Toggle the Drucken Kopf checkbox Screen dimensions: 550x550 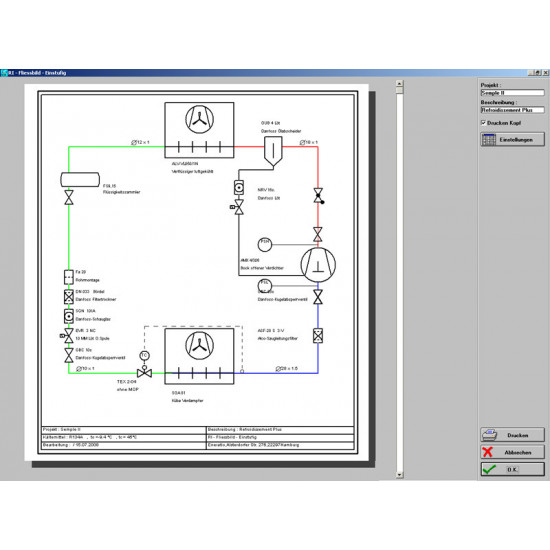(x=483, y=122)
